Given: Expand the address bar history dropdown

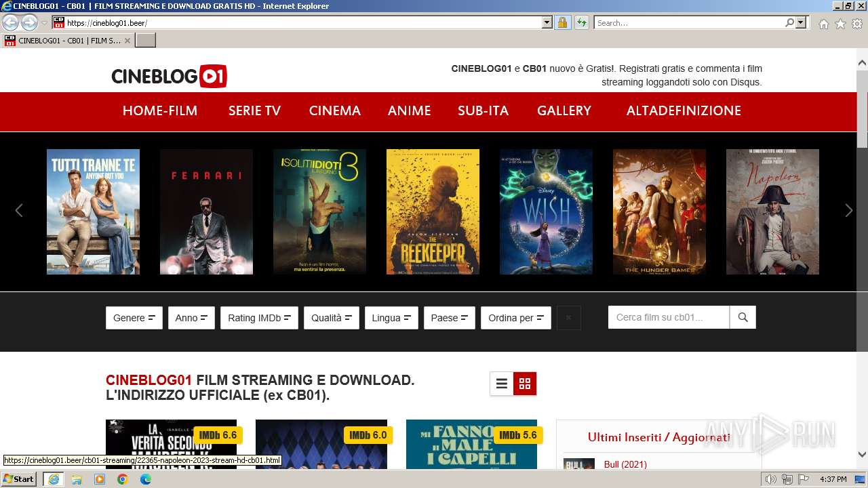Looking at the screenshot, I should click(x=547, y=22).
